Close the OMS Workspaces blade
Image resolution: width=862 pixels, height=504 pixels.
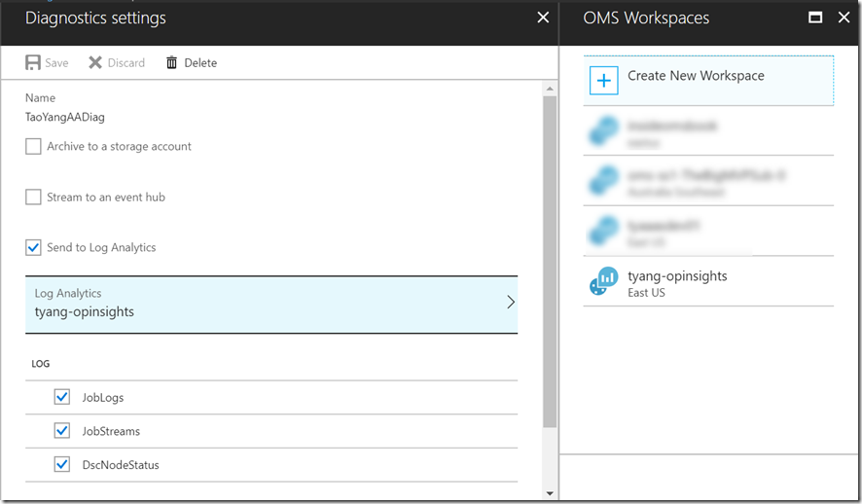coord(844,18)
